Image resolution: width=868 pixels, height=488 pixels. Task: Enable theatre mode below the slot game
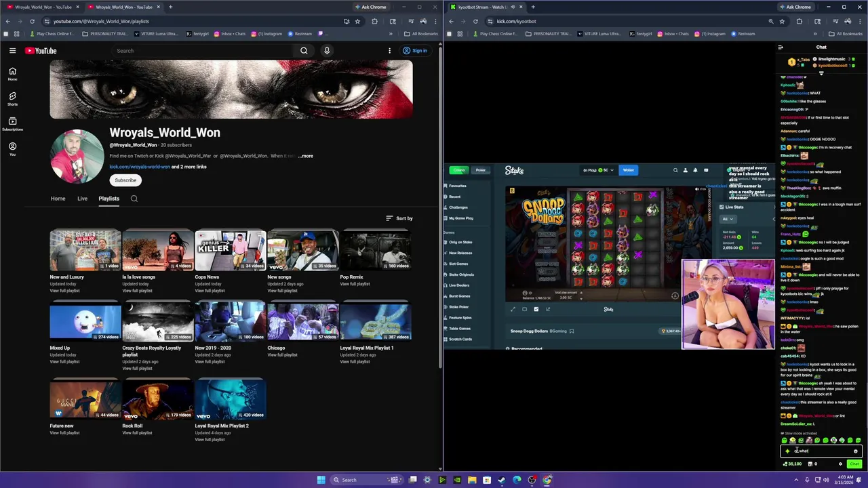pos(524,309)
